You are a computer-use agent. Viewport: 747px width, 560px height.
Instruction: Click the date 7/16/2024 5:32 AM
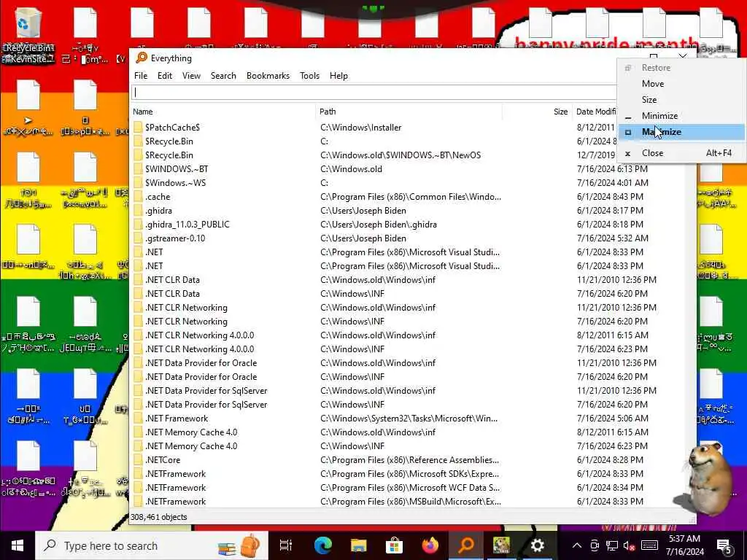pyautogui.click(x=612, y=238)
